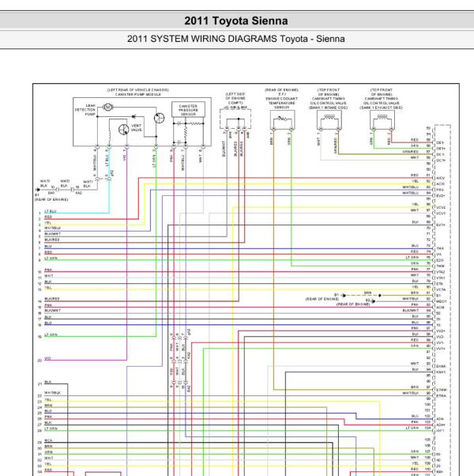Click '2011 SYSTEM WIRING DIAGRAMS Toyota - Sienna' subtitle
The image size is (474, 476).
click(235, 39)
